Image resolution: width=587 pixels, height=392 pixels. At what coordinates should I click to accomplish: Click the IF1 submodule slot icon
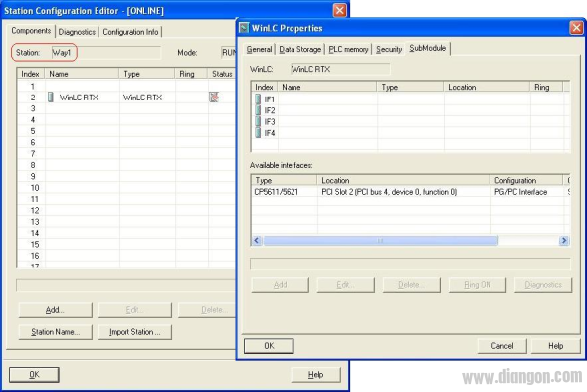tap(258, 98)
